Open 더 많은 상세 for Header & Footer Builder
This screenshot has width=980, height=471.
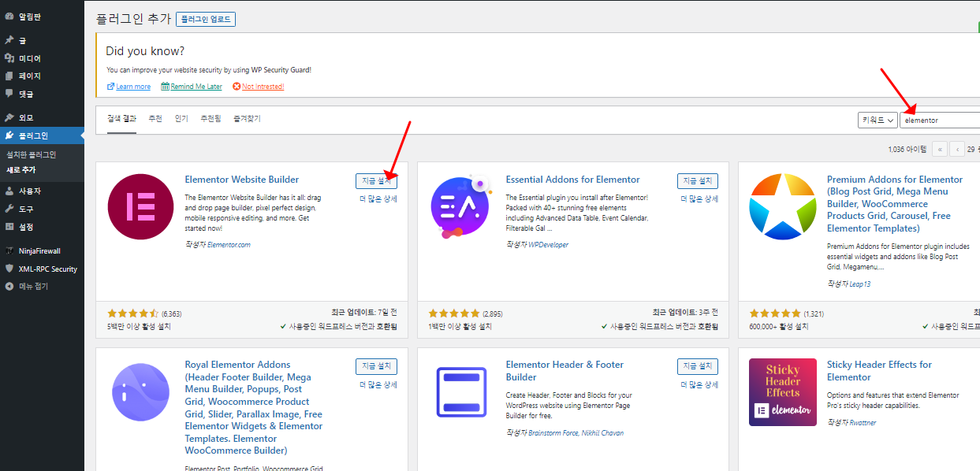click(x=700, y=385)
